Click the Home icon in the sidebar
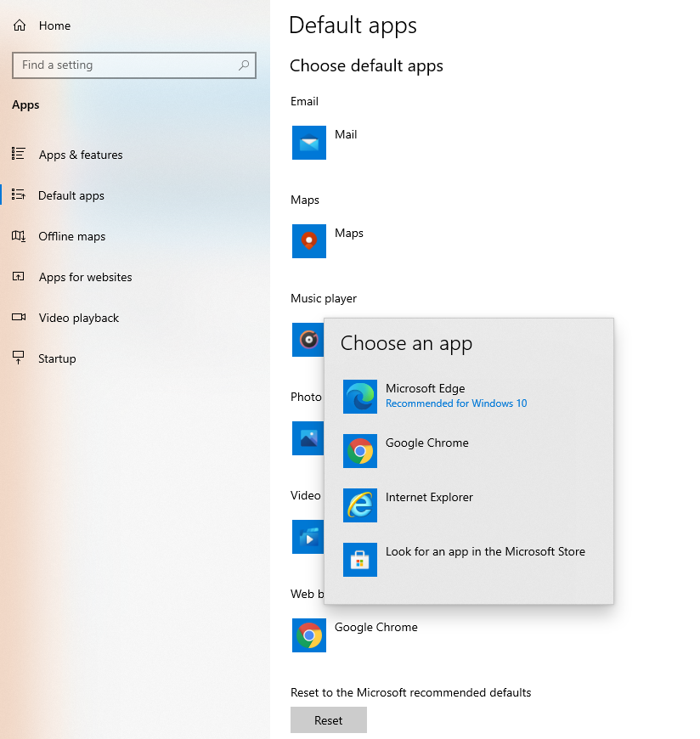The image size is (700, 739). [x=18, y=25]
